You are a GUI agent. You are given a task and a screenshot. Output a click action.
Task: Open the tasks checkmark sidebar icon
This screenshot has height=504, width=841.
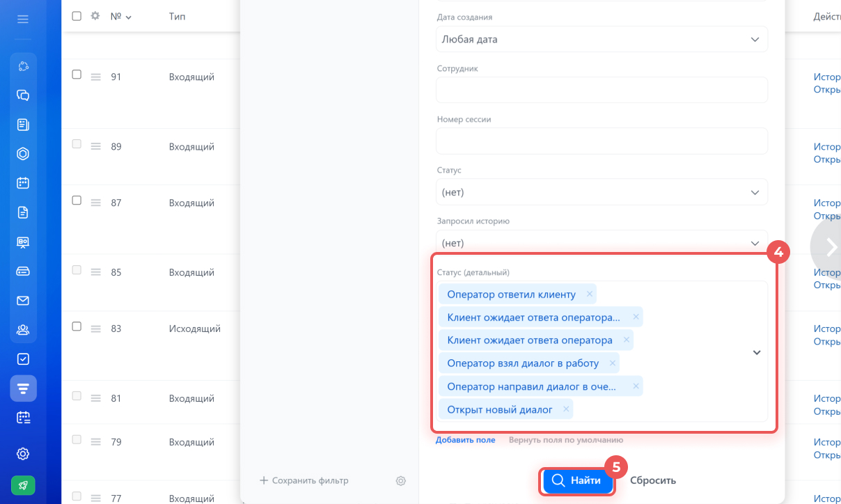click(23, 359)
